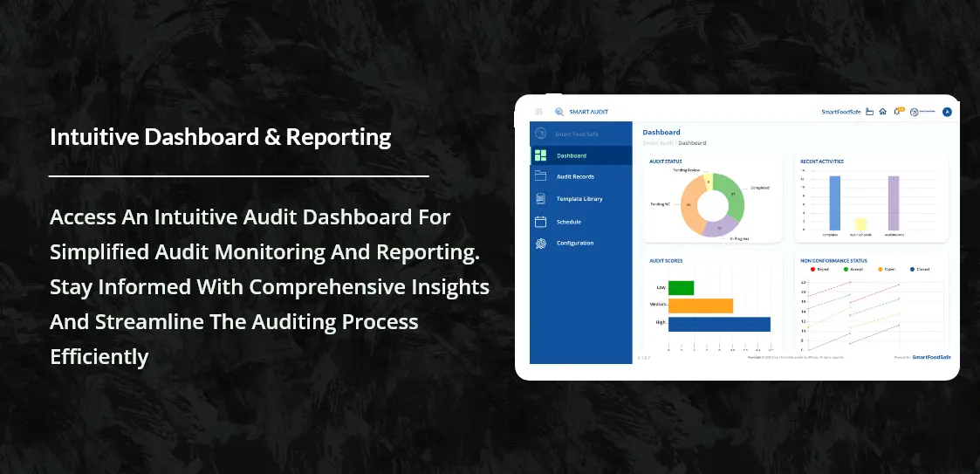Viewport: 980px width, 474px height.
Task: Toggle the Reject legend item
Action: click(x=820, y=269)
